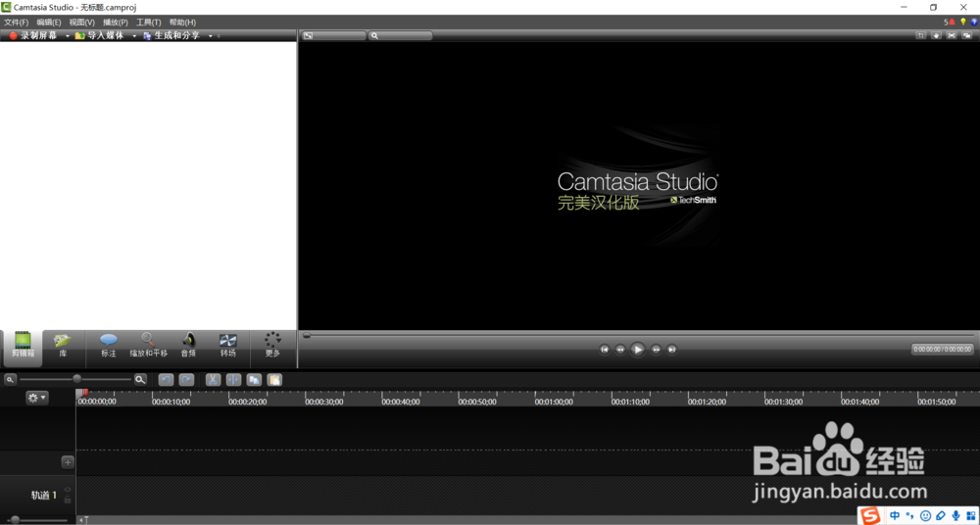980x525 pixels.
Task: Open the 转场 transitions tab
Action: 228,346
